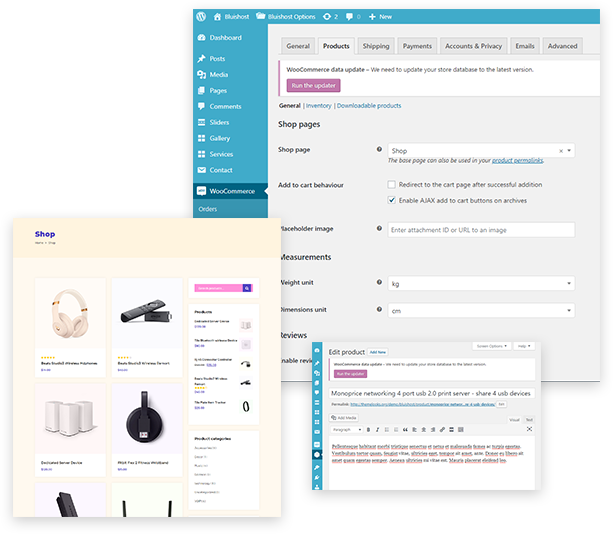
Task: Open the Accounts & Privacy tab
Action: (x=473, y=46)
